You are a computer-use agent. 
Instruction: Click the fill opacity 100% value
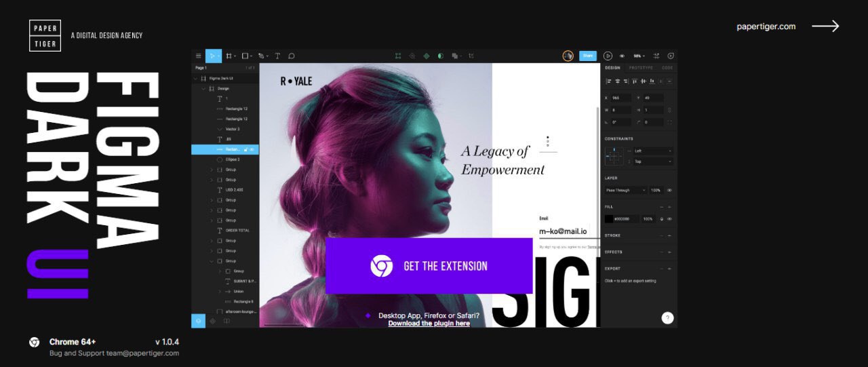(x=648, y=219)
